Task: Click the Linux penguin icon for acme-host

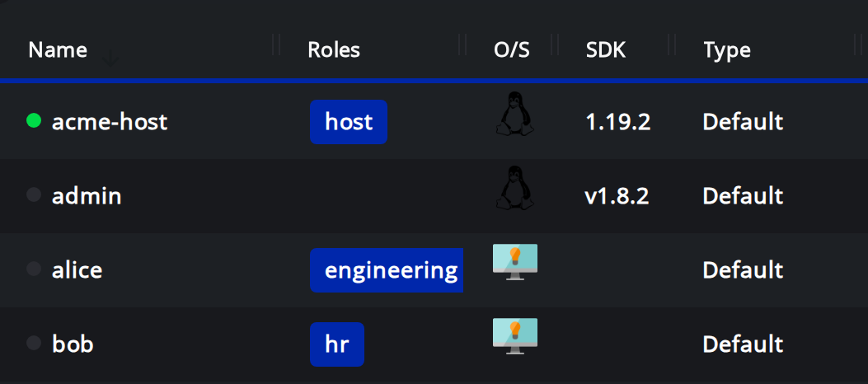Action: (x=514, y=114)
